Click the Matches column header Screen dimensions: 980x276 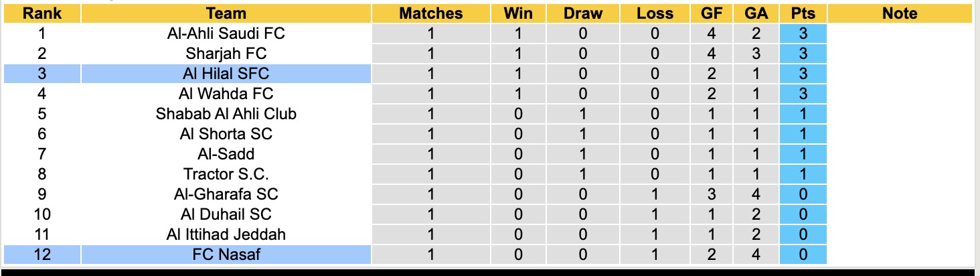(430, 13)
